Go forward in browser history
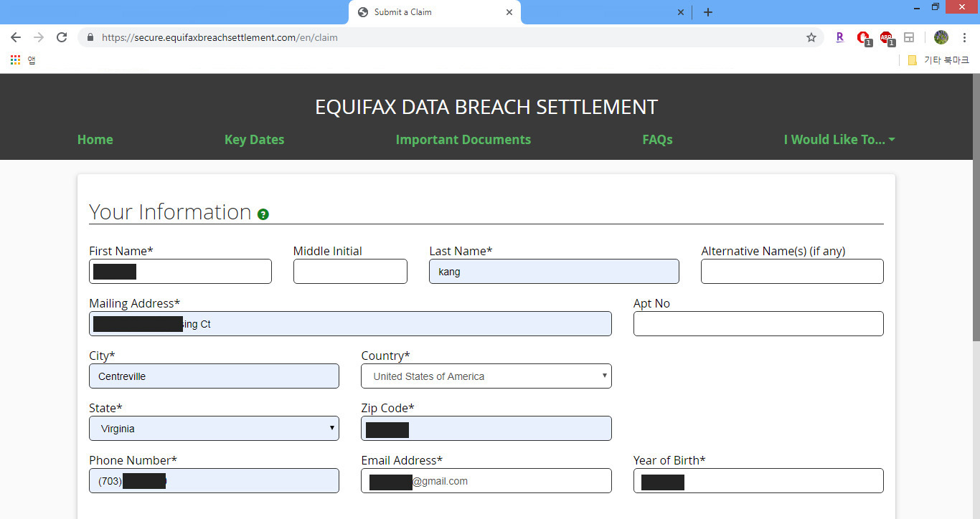The height and width of the screenshot is (519, 980). pos(39,37)
